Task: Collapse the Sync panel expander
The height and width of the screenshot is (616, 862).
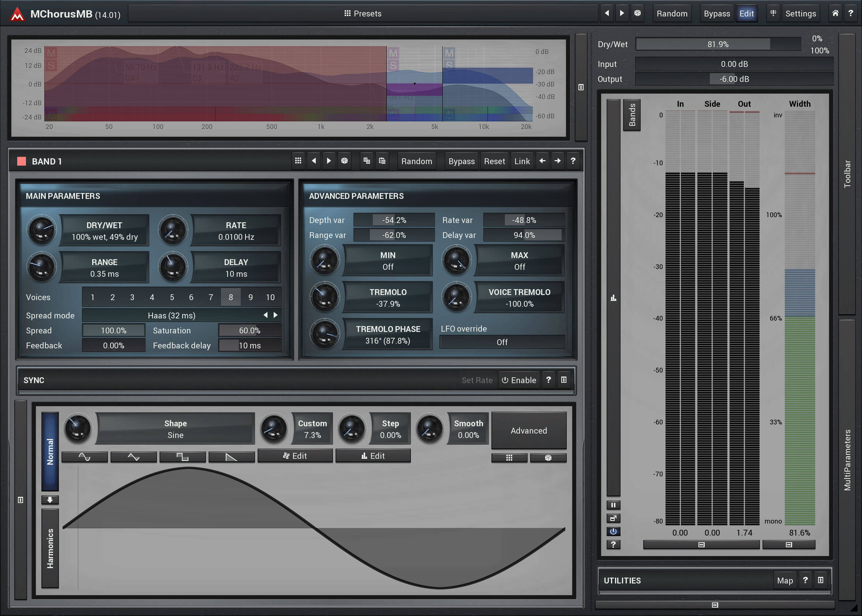Action: pos(564,380)
